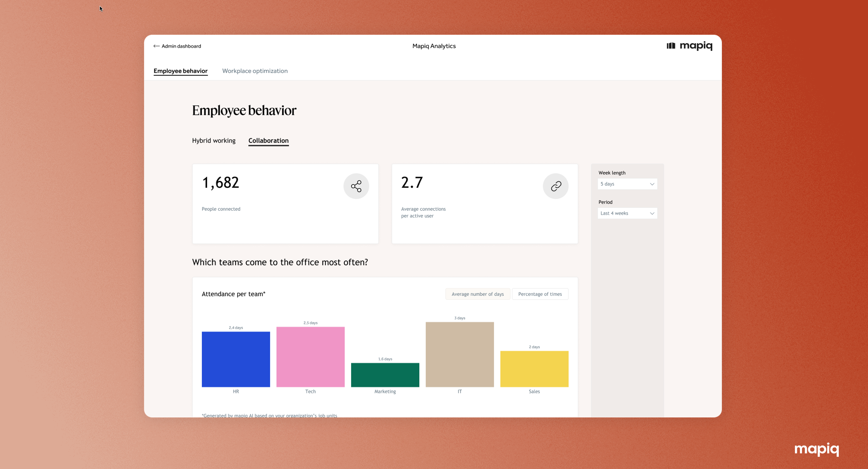Return to Admin dashboard via the back arrow

pyautogui.click(x=156, y=46)
